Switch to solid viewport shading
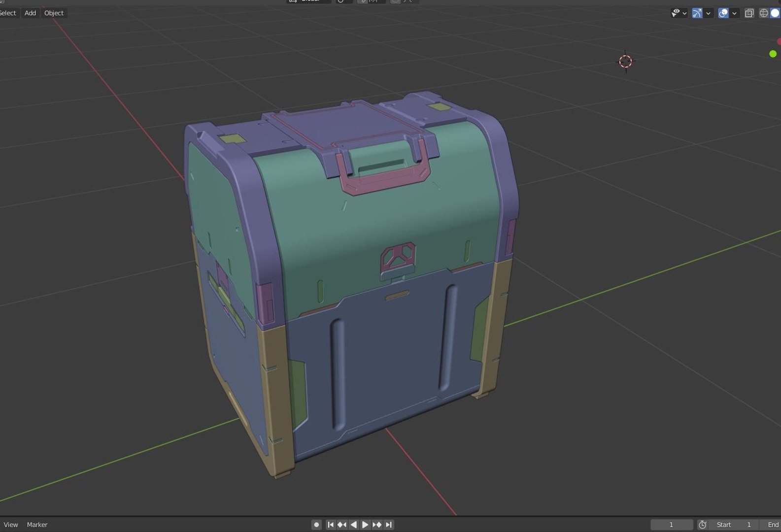Viewport: 781px width, 532px height. tap(775, 13)
